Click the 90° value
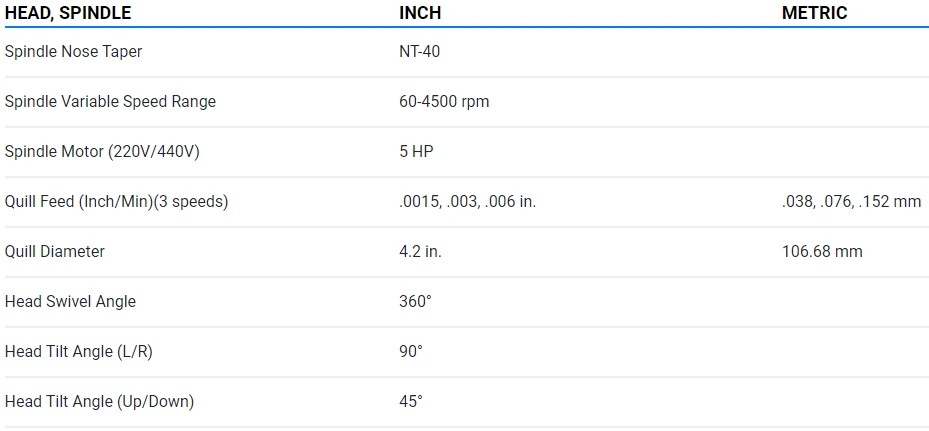This screenshot has width=929, height=431. tap(411, 351)
